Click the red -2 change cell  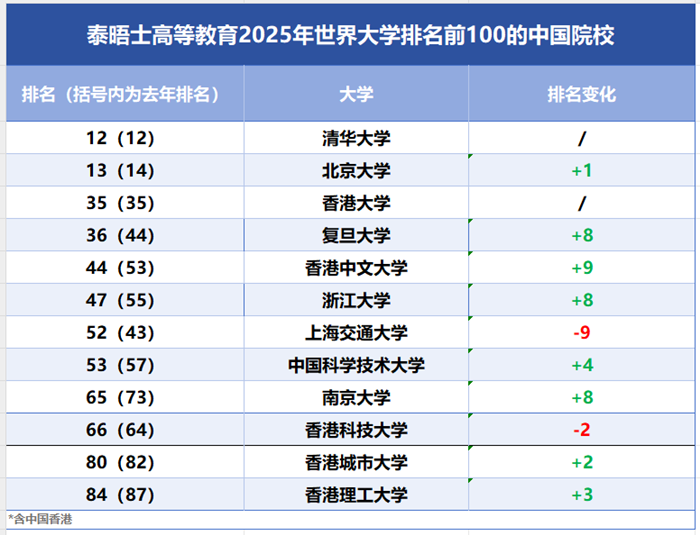tap(582, 430)
